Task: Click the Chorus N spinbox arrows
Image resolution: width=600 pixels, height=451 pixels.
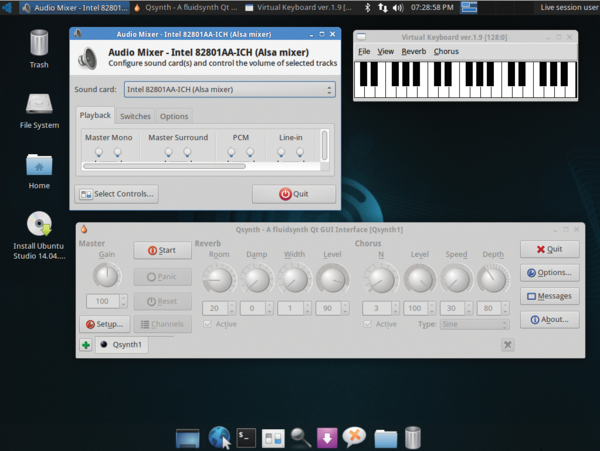Action: 395,308
